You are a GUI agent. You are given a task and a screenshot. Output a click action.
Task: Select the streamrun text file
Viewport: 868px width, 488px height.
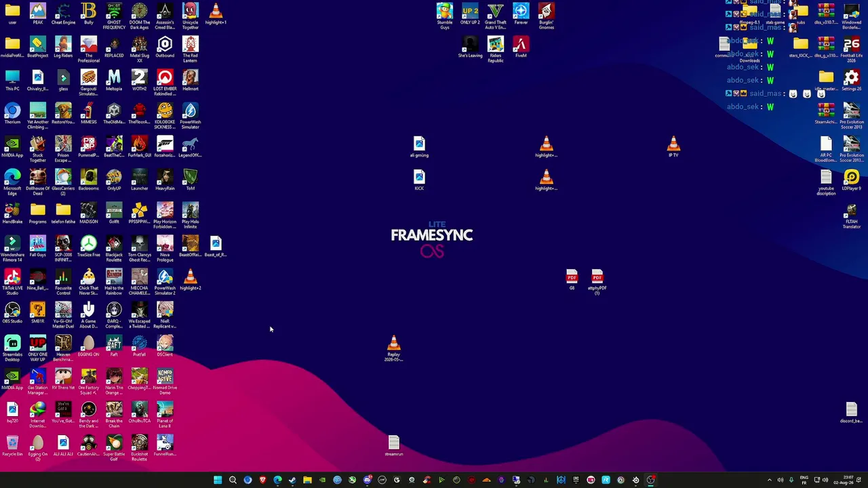pyautogui.click(x=393, y=446)
